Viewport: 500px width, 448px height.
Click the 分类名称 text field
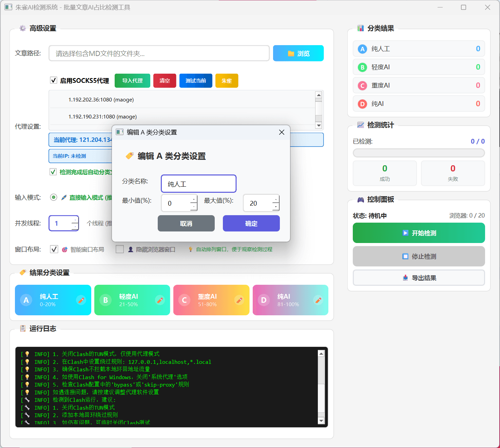click(x=198, y=184)
